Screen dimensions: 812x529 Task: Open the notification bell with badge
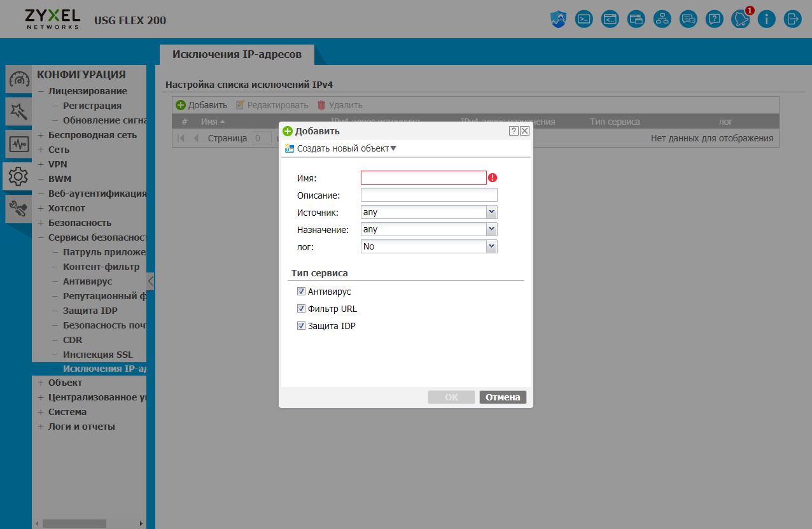click(741, 18)
